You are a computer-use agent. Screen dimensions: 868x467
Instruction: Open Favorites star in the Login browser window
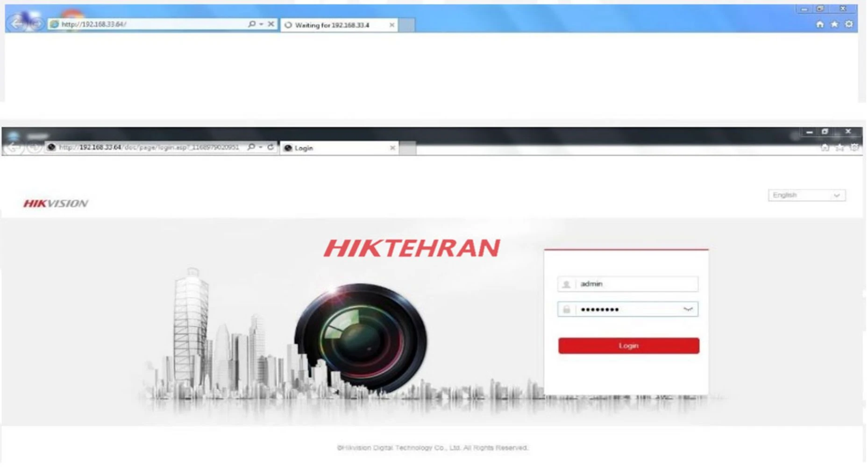(840, 148)
